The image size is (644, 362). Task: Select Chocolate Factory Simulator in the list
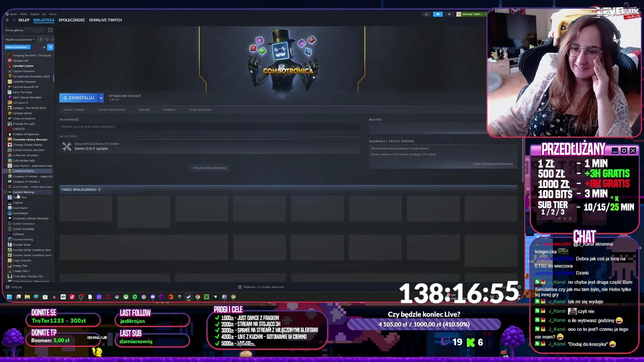coord(30,139)
